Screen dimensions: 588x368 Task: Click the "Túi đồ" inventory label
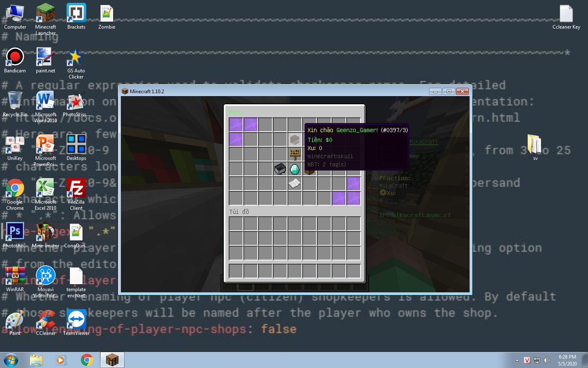(239, 211)
